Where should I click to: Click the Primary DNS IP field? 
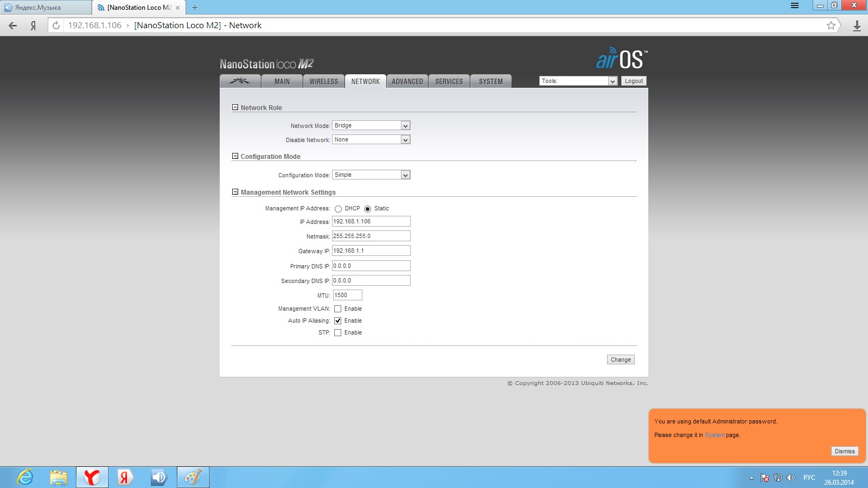point(371,266)
